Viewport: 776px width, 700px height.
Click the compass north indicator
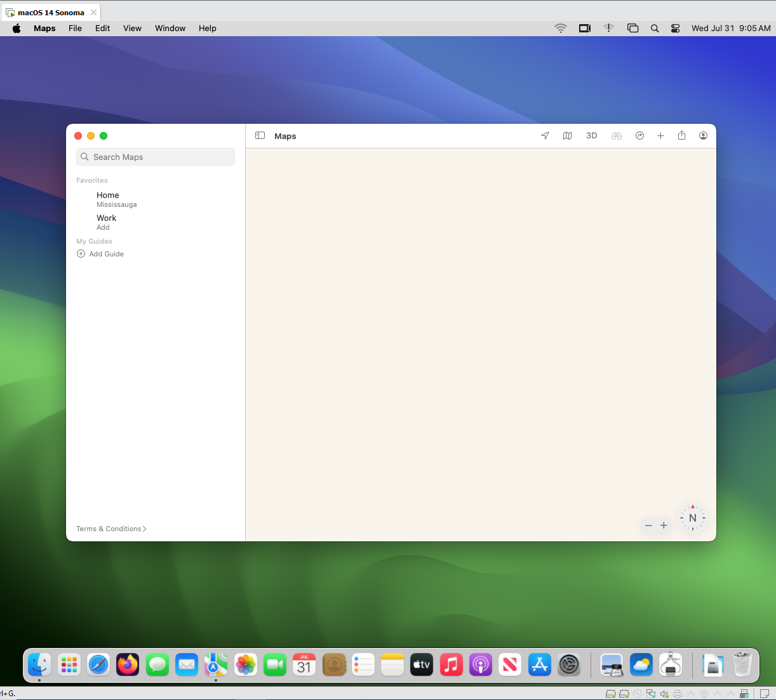[692, 518]
